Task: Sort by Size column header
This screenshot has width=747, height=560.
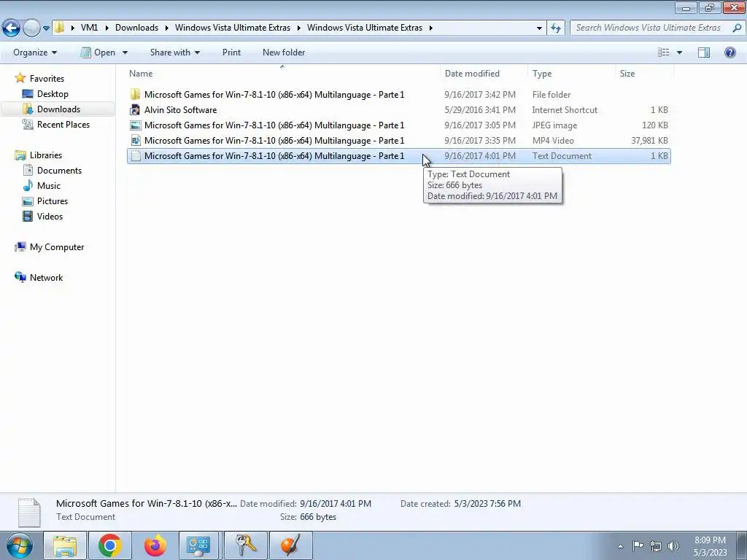Action: point(644,74)
